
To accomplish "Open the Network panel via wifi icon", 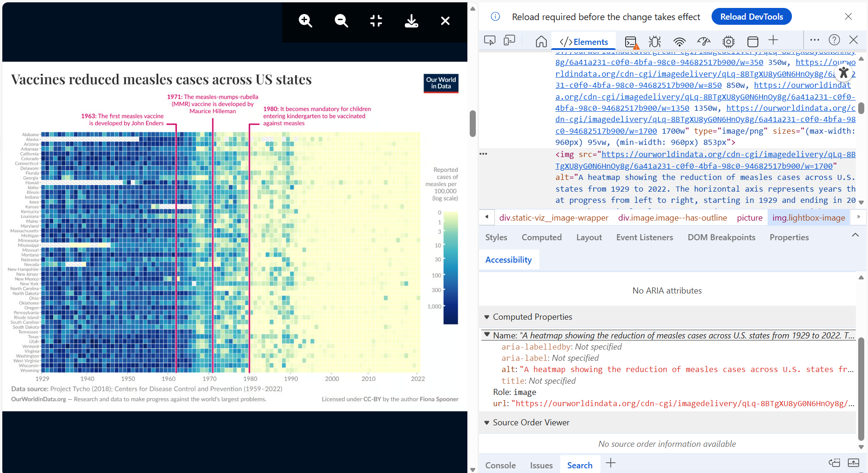I will (x=679, y=41).
